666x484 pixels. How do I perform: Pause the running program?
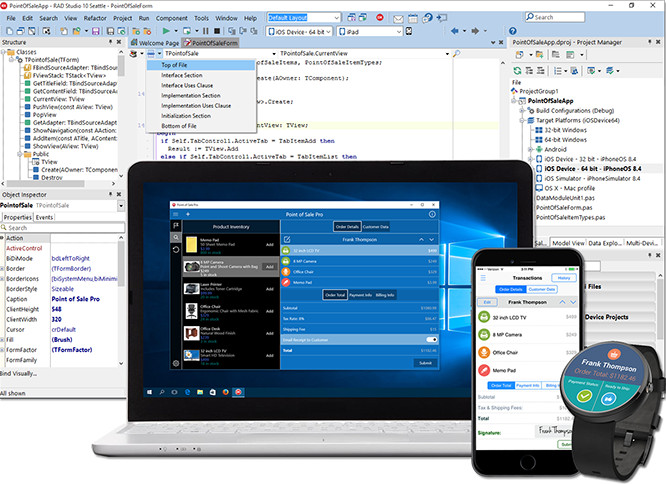[x=206, y=31]
